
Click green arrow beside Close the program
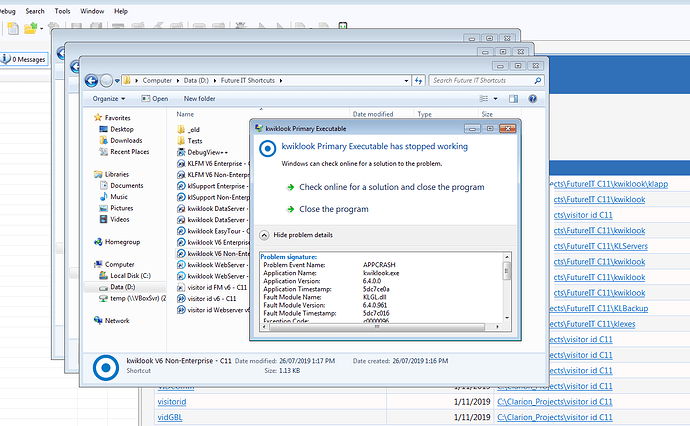tap(290, 209)
